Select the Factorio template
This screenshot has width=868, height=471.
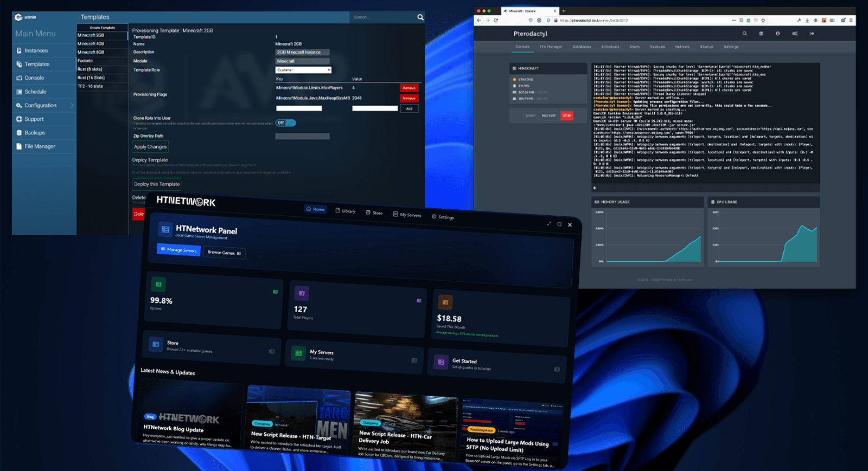click(103, 61)
